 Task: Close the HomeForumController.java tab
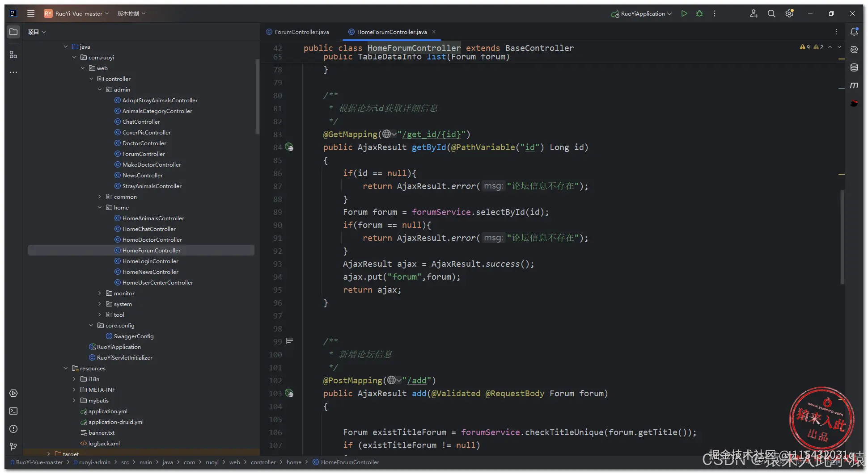click(434, 32)
